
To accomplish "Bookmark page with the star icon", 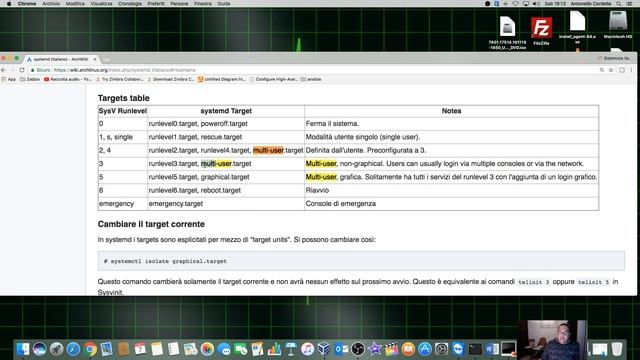I will pyautogui.click(x=611, y=70).
